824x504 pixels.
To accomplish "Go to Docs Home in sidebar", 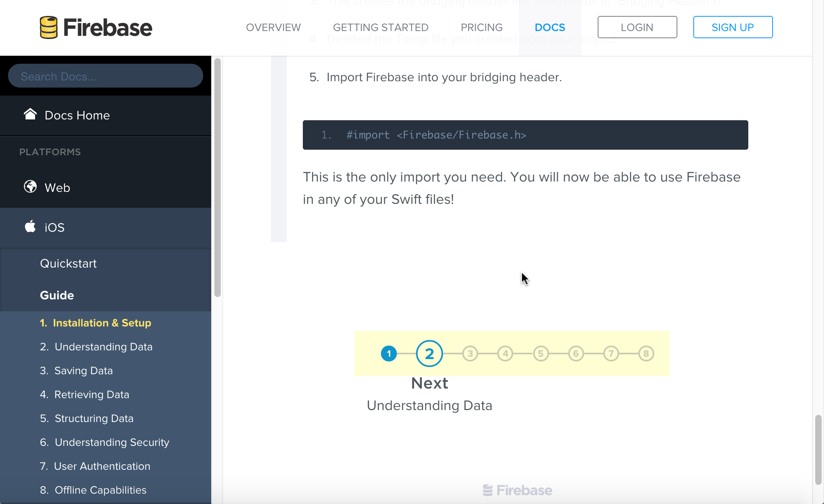I will [x=106, y=115].
